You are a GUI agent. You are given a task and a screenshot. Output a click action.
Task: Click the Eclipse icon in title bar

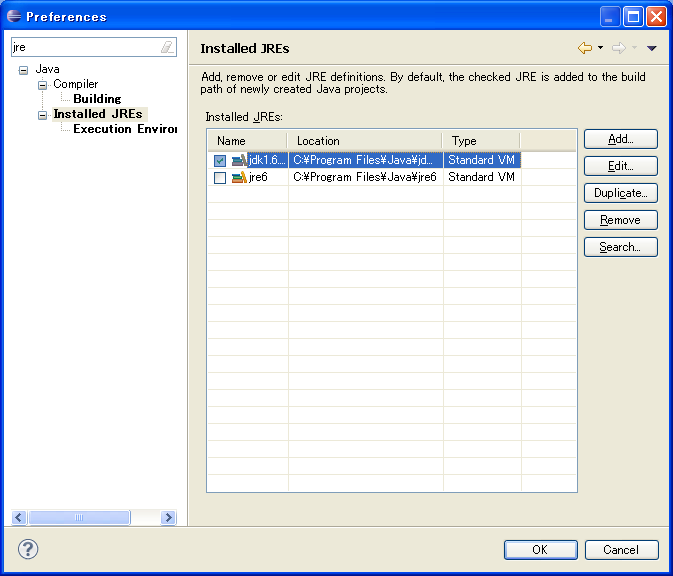click(x=14, y=16)
